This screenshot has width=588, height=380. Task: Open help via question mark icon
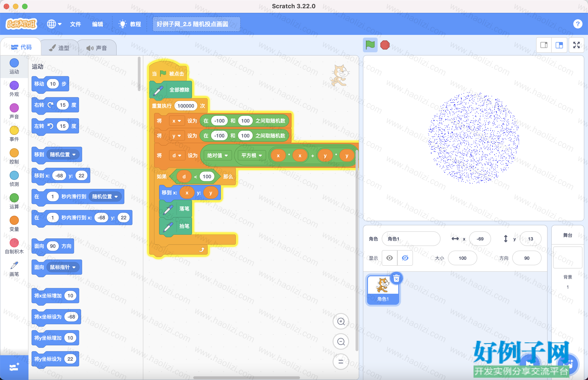pos(578,24)
